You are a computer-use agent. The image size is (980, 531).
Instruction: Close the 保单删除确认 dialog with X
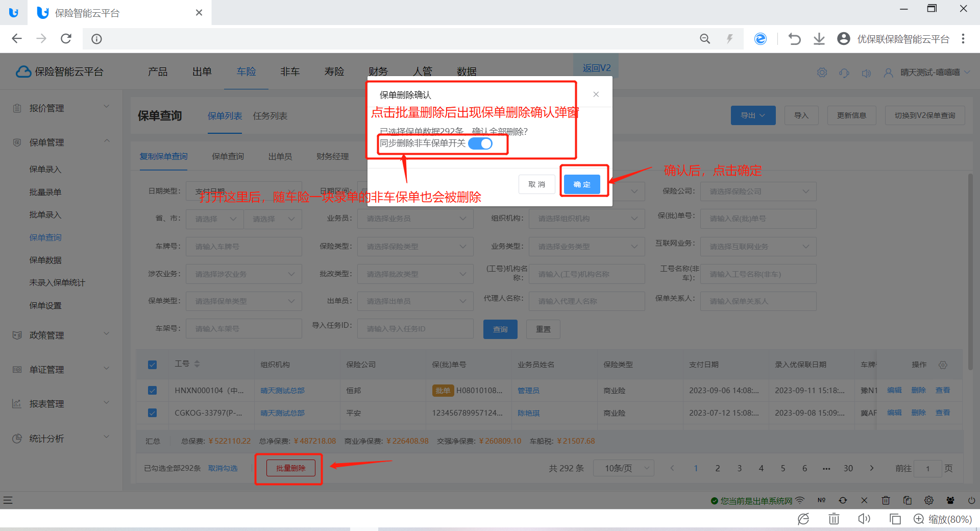coord(596,94)
